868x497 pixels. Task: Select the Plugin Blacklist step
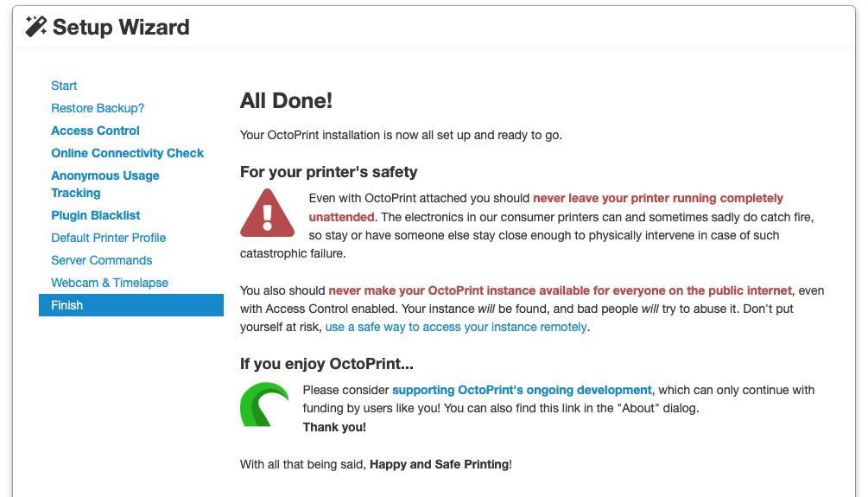95,215
